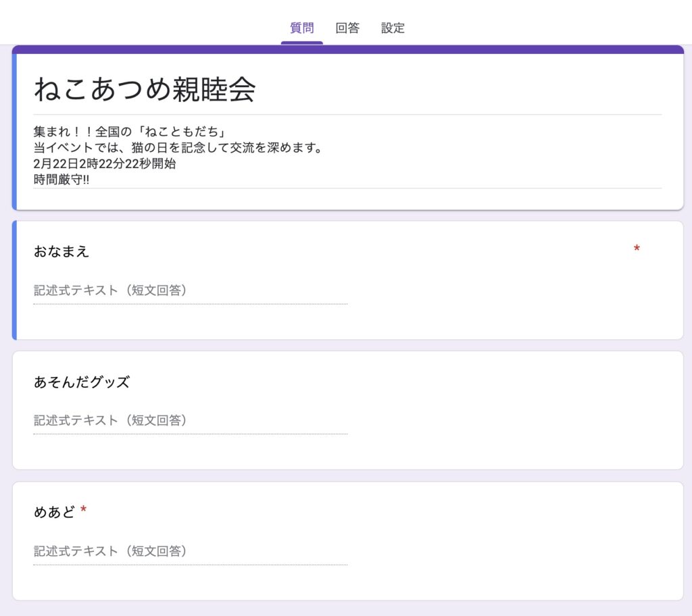Select the あそんだグッズ question title

tap(82, 382)
